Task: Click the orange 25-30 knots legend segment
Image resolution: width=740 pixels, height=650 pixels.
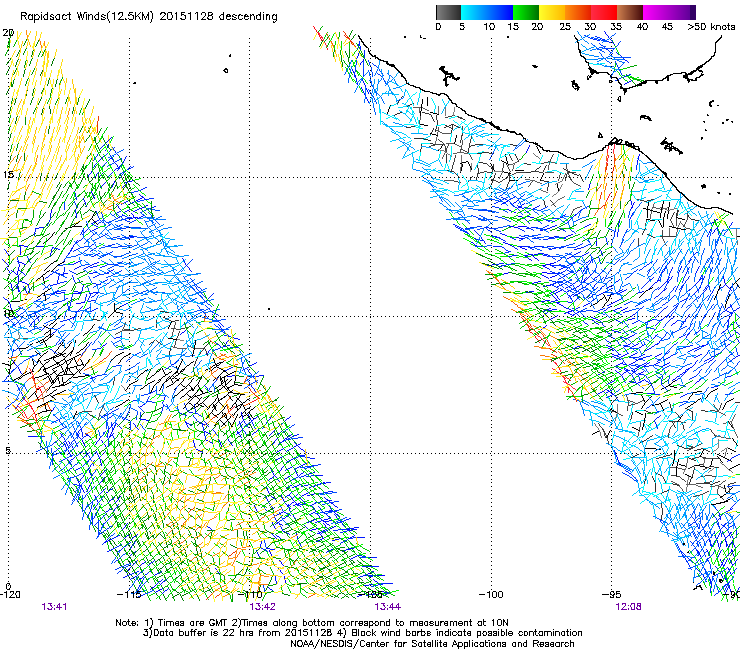Action: [x=578, y=12]
